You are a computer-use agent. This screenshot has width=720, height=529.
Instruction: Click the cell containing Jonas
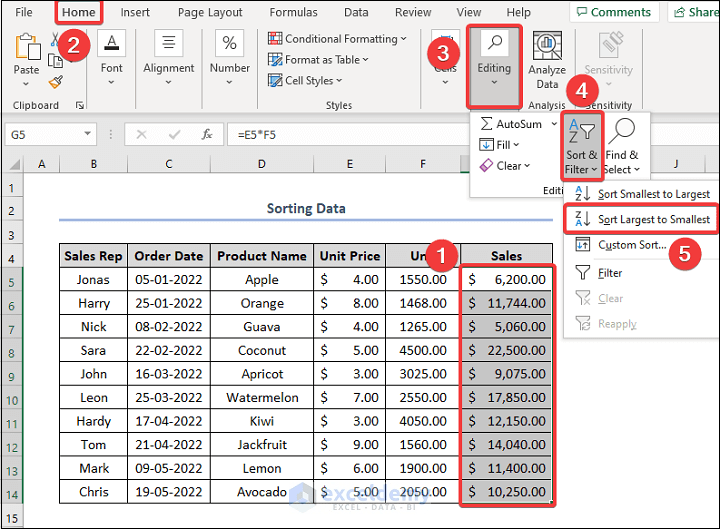click(93, 279)
